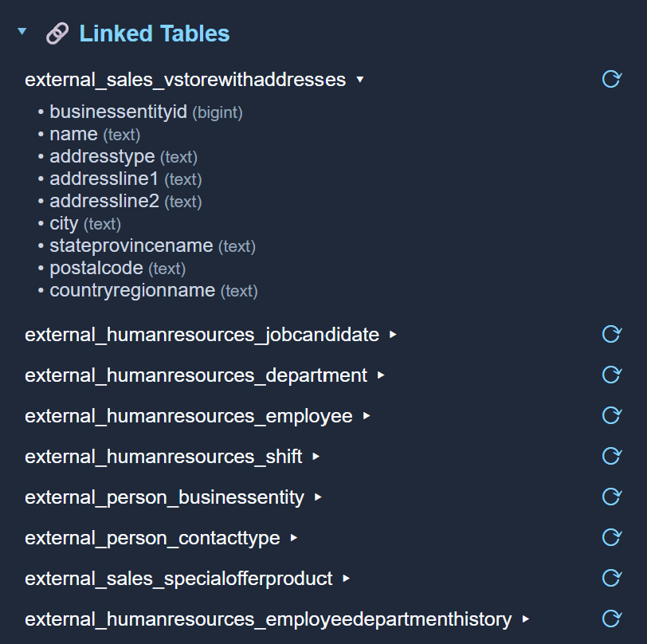Click the refresh icon beside external_person_businessentity

point(611,497)
